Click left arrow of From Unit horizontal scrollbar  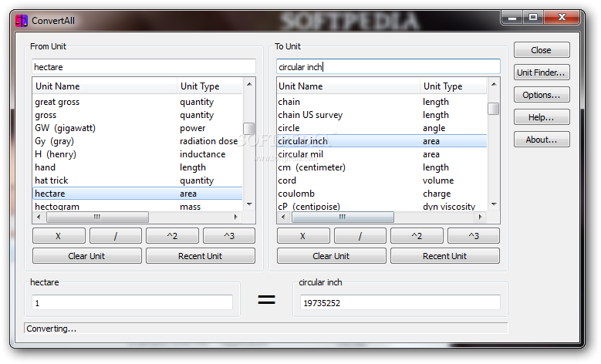(x=39, y=217)
